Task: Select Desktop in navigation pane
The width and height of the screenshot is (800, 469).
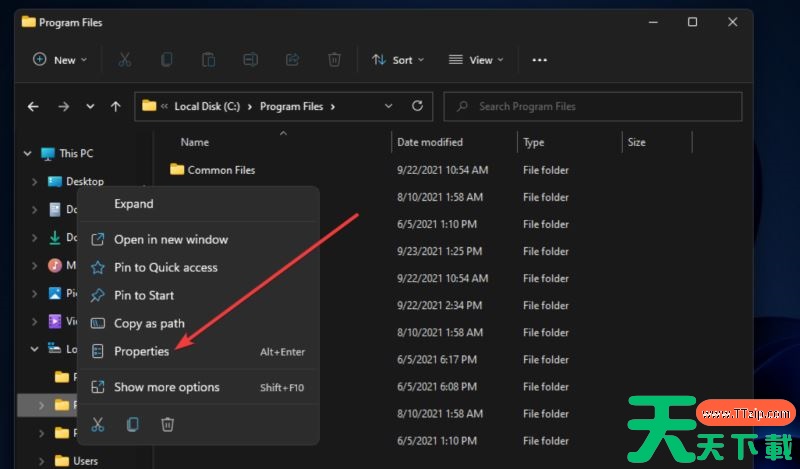Action: [76, 182]
